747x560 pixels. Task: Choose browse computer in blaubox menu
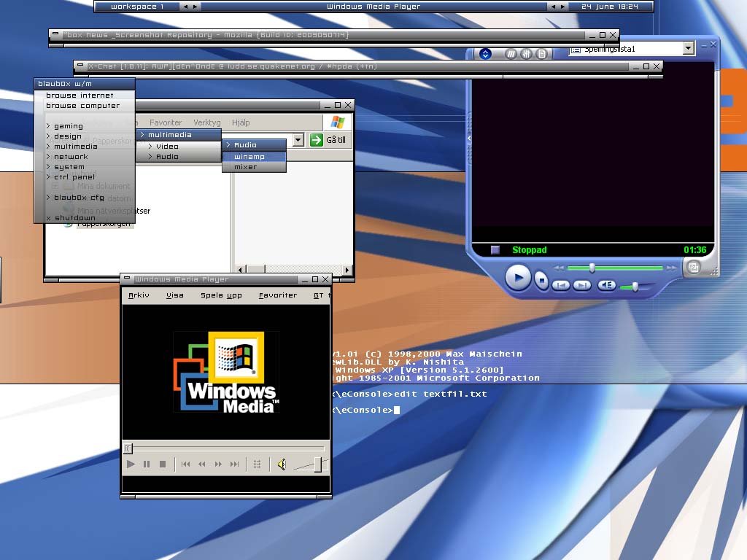tap(85, 106)
